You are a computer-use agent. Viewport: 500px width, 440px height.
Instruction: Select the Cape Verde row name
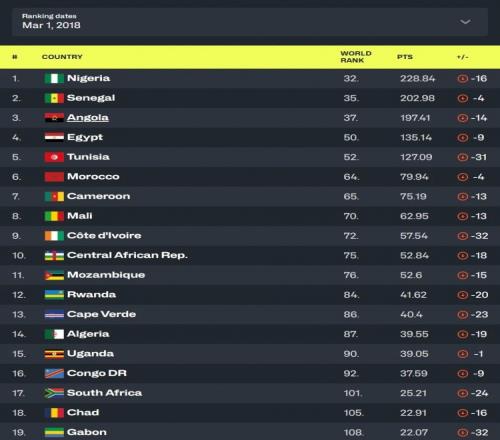pos(101,314)
